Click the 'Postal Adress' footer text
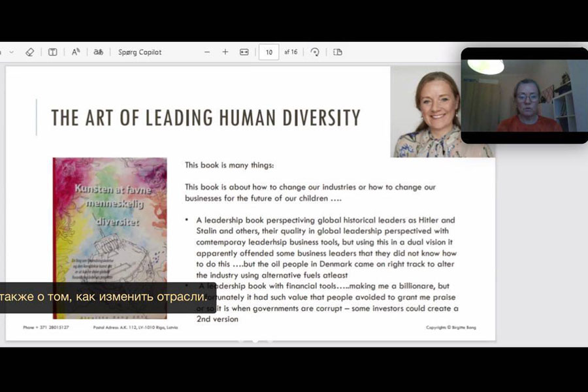The image size is (588, 392). [x=135, y=327]
